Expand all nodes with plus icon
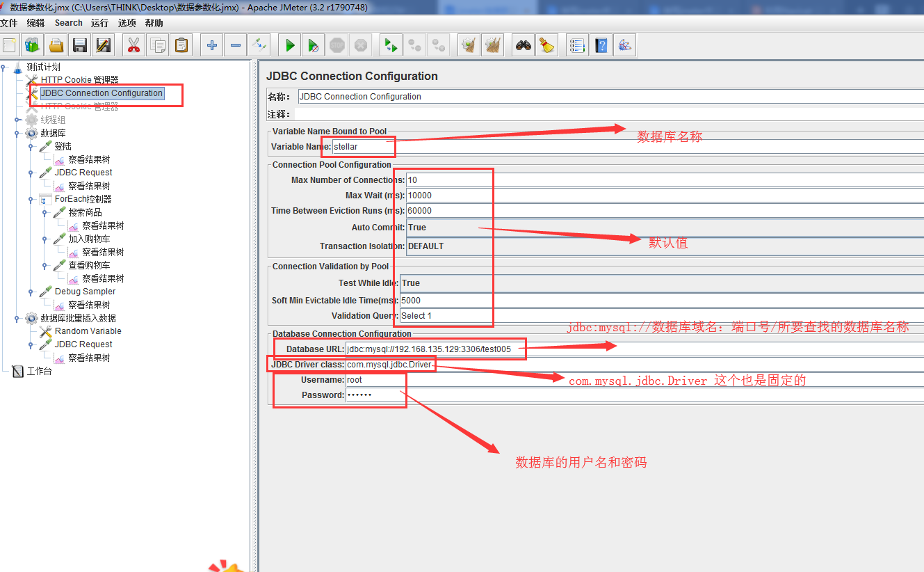 (212, 46)
